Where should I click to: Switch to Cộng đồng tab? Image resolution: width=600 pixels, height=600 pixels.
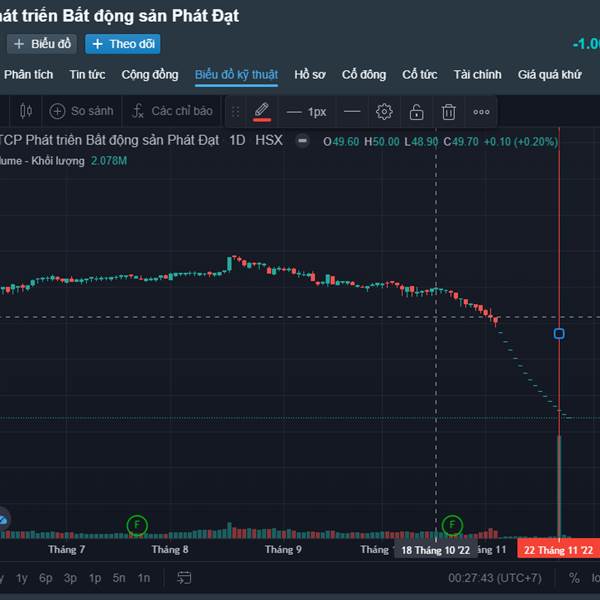coord(150,75)
